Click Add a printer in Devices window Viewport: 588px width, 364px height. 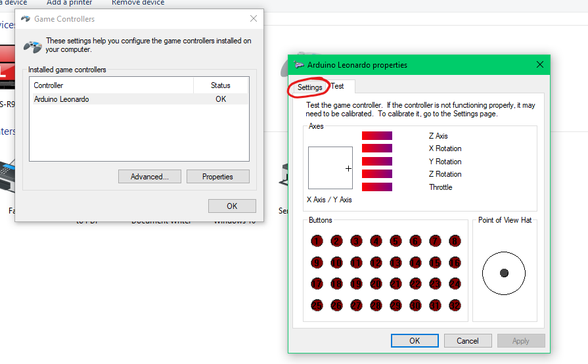(70, 3)
